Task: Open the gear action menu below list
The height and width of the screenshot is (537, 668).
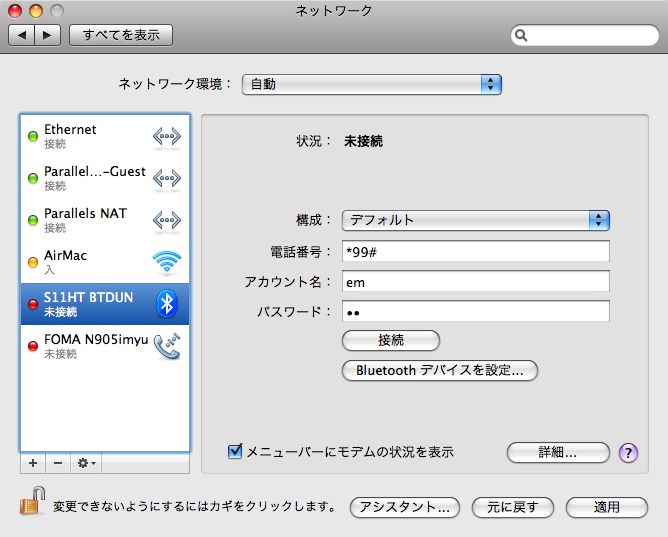Action: (x=87, y=463)
